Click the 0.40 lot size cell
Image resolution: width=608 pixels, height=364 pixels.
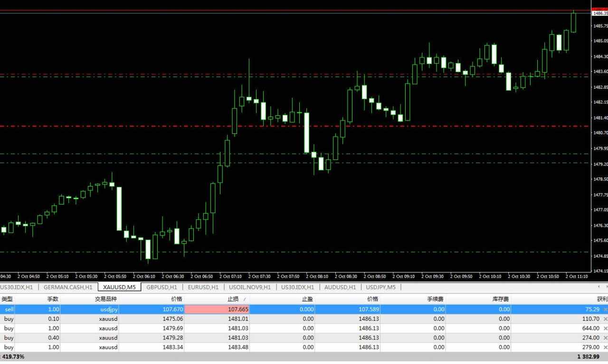point(54,338)
